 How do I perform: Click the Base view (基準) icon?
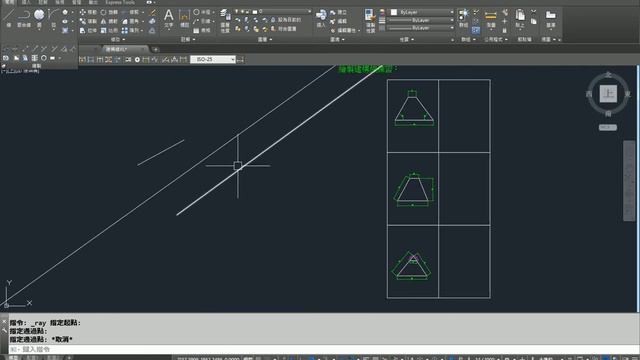[x=551, y=18]
